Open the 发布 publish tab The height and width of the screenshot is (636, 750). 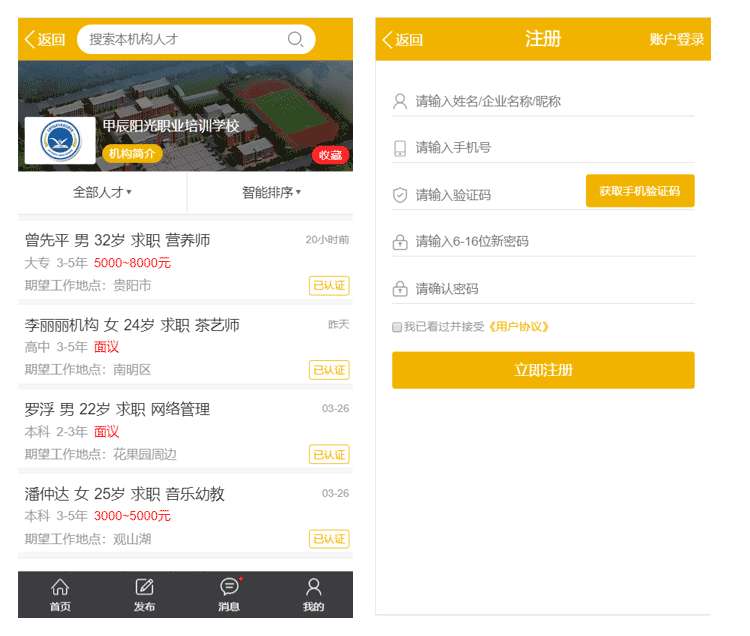[144, 595]
